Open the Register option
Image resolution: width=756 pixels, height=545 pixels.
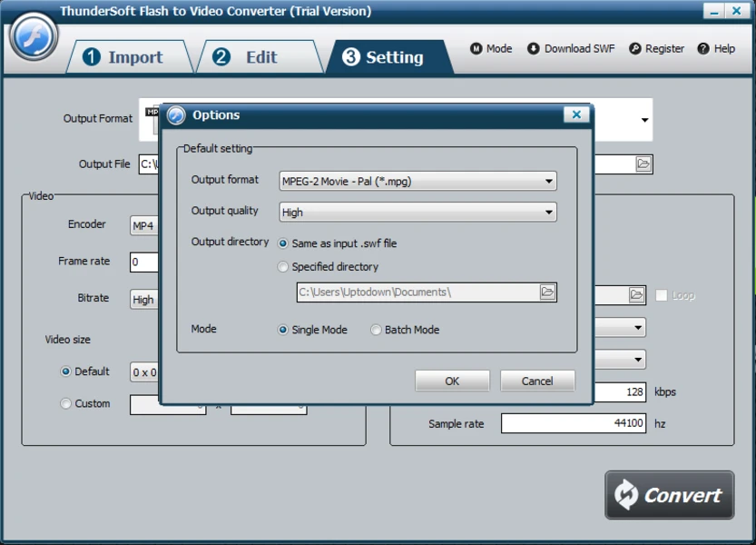[657, 49]
